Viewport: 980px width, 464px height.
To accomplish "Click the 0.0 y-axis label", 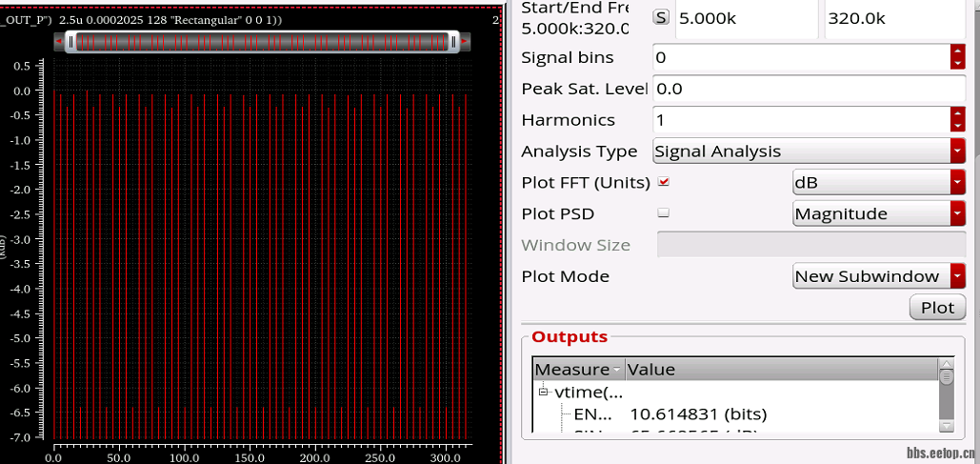I will (x=22, y=91).
